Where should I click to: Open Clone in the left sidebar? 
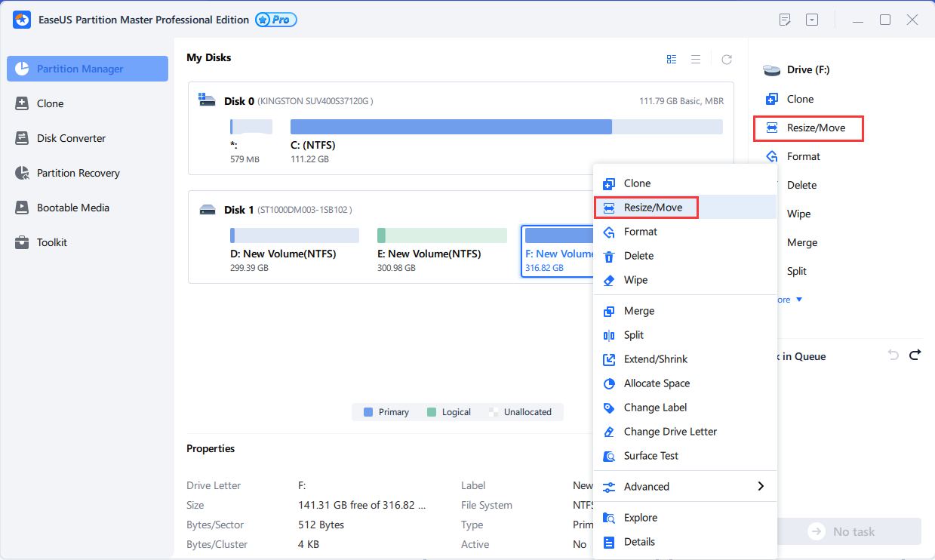tap(50, 103)
